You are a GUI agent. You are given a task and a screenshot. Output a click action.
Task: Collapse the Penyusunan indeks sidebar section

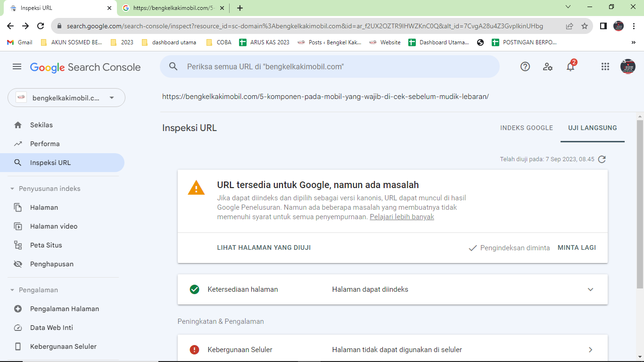pos(12,189)
